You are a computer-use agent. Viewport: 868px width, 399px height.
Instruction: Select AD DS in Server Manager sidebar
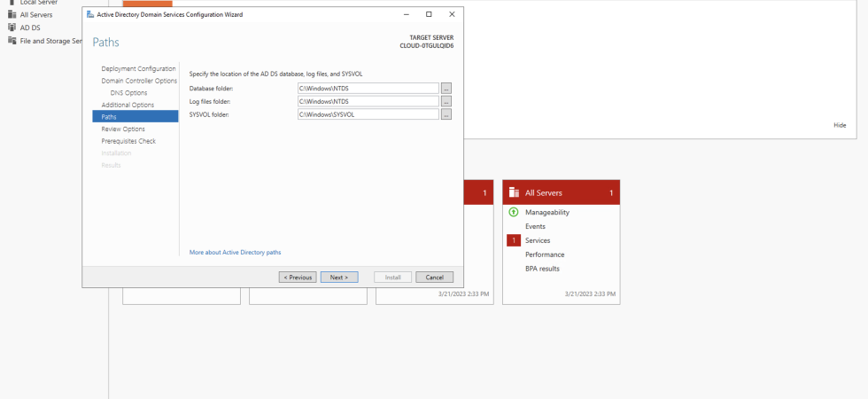coord(30,27)
